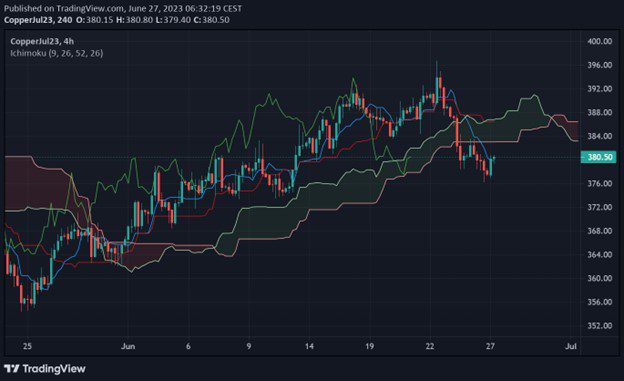The height and width of the screenshot is (381, 624).
Task: Click the 356.00 price axis label
Action: coord(600,302)
